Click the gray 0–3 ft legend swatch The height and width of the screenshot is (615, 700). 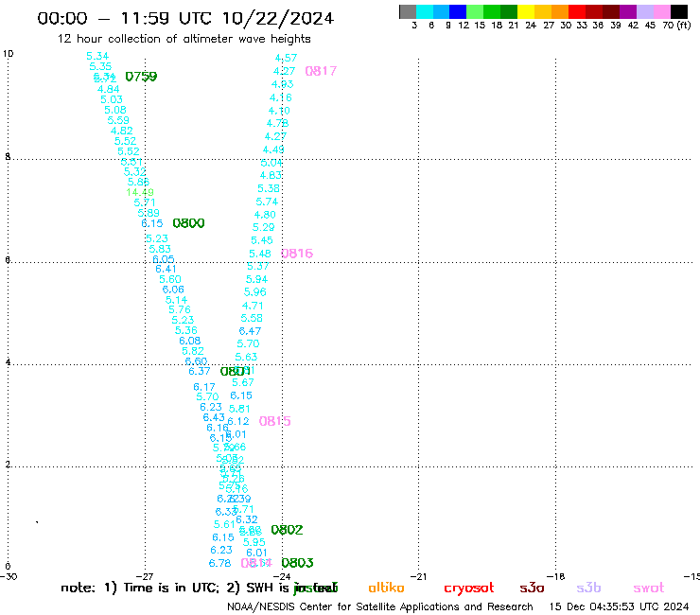click(x=408, y=11)
